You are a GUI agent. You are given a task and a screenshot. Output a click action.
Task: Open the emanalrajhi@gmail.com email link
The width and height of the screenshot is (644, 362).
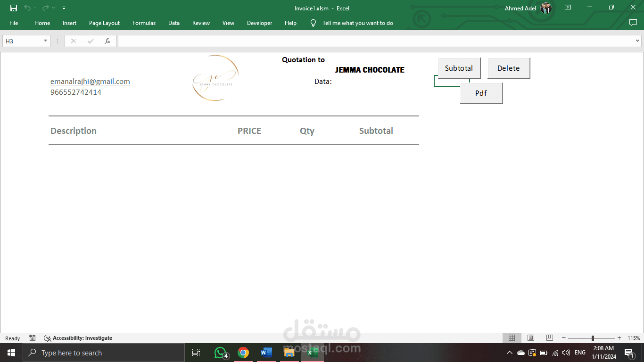(x=90, y=82)
